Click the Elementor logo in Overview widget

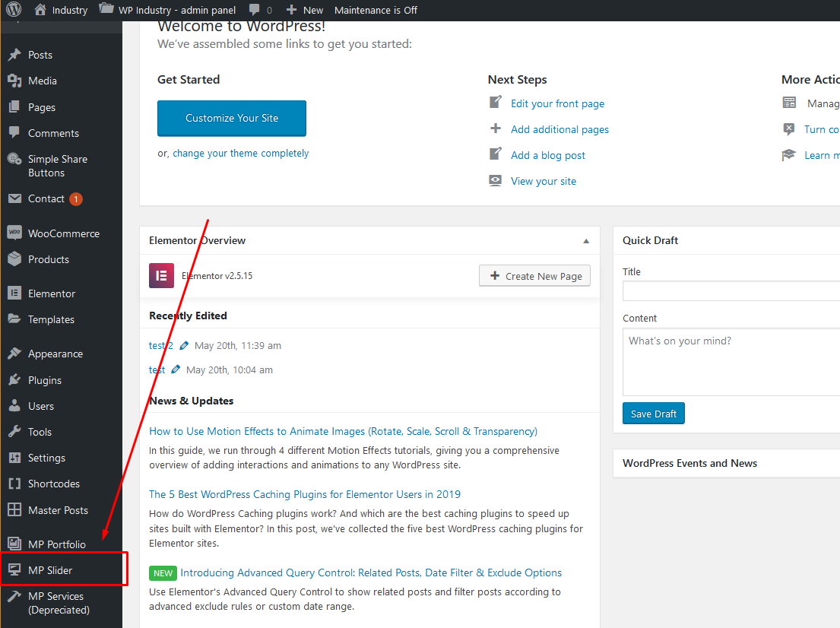click(x=161, y=276)
